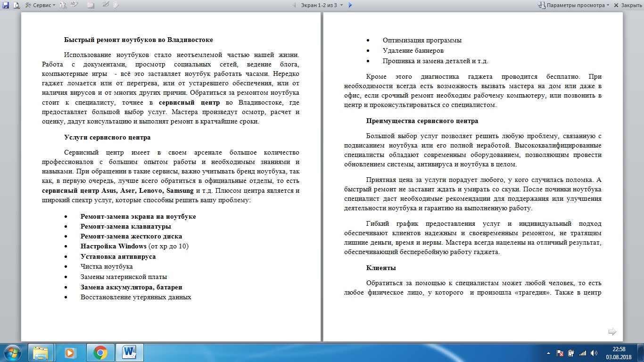This screenshot has width=644, height=362.
Task: Open print preview from the reading toolbar
Action: pos(16,5)
